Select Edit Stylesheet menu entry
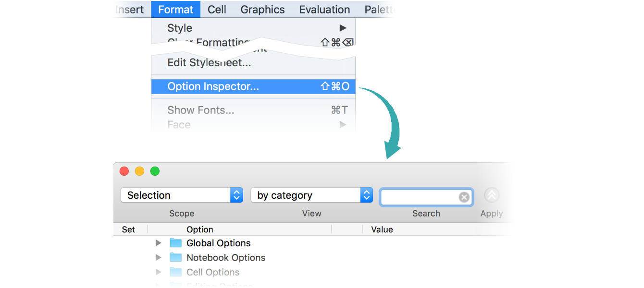This screenshot has width=644, height=288. tap(209, 62)
